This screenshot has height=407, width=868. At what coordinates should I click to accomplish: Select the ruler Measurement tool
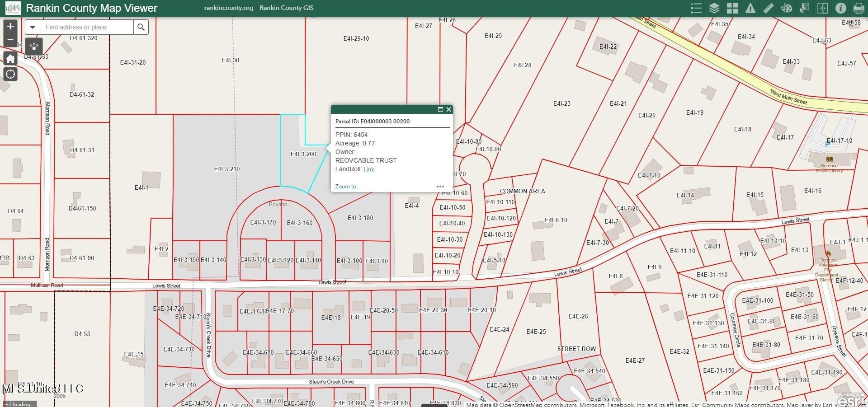(769, 8)
